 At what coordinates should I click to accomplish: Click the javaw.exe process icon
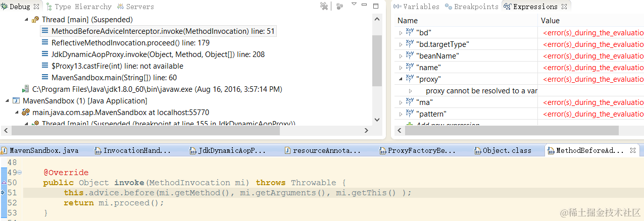(26, 89)
